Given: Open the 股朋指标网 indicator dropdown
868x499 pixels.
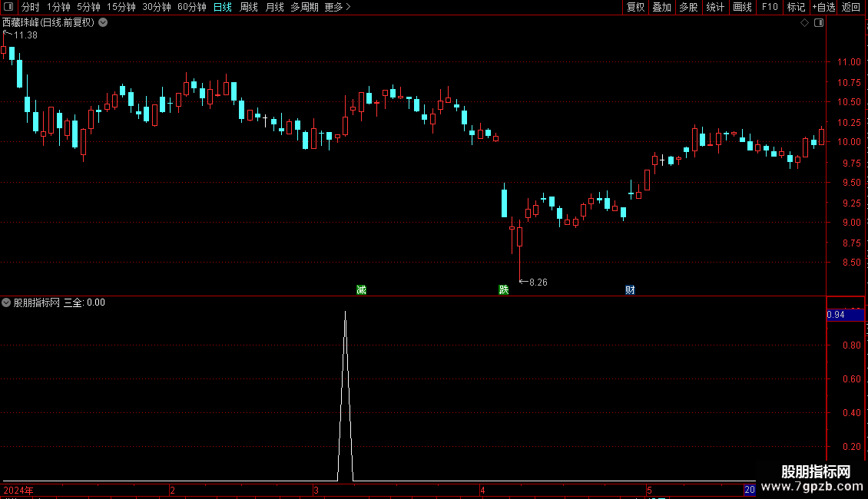Looking at the screenshot, I should coord(6,302).
